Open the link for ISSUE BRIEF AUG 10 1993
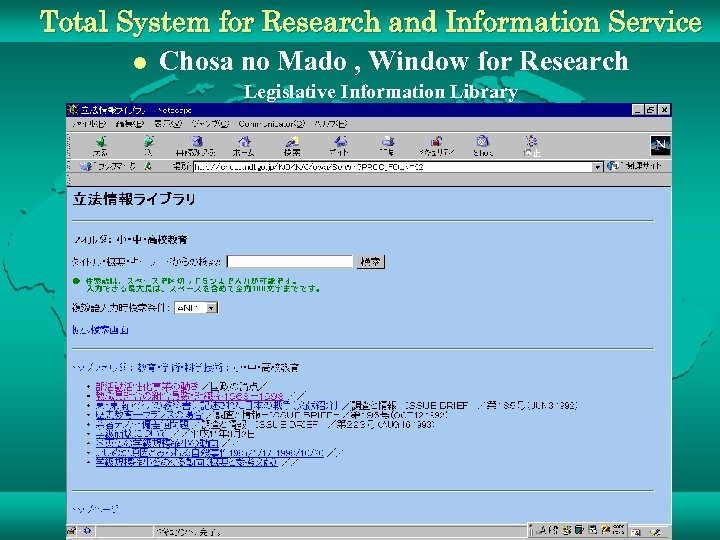 [x=142, y=424]
